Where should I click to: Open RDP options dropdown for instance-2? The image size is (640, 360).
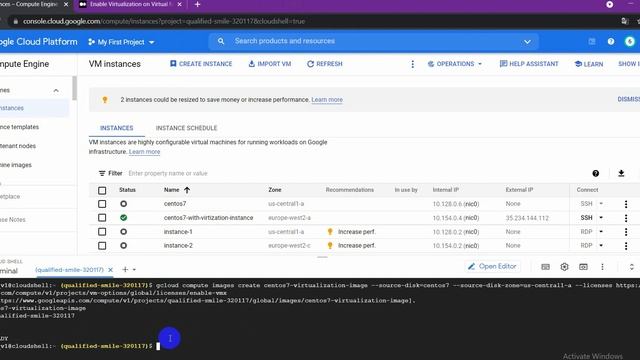pyautogui.click(x=601, y=245)
